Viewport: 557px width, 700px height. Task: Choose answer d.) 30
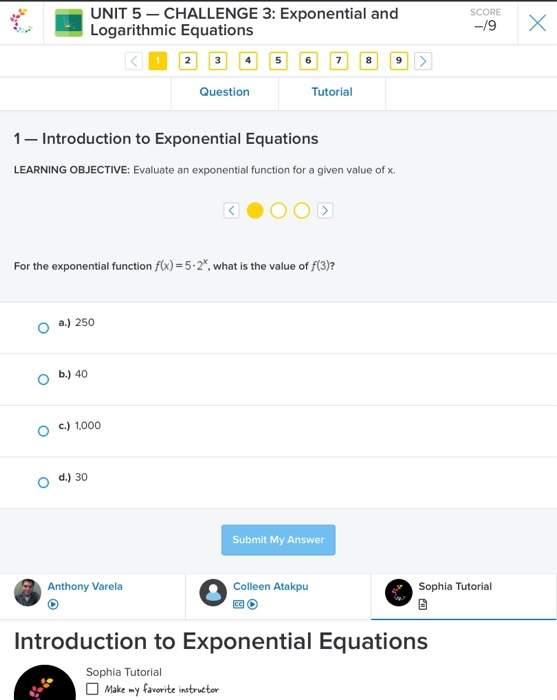(43, 483)
